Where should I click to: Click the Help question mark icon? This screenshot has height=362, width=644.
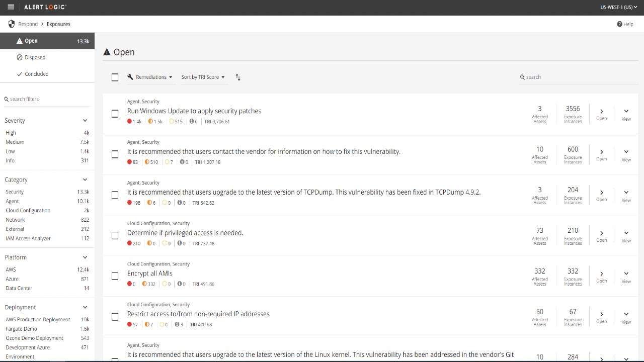coord(619,24)
